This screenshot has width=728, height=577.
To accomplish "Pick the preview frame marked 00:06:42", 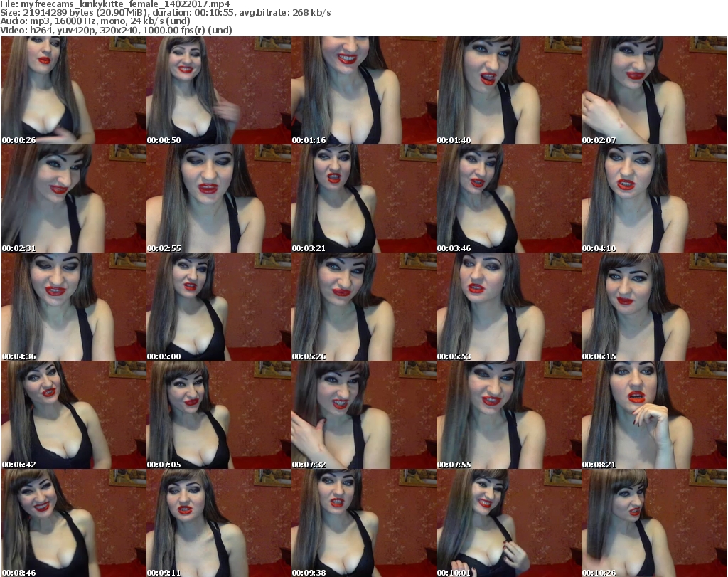I will [74, 415].
